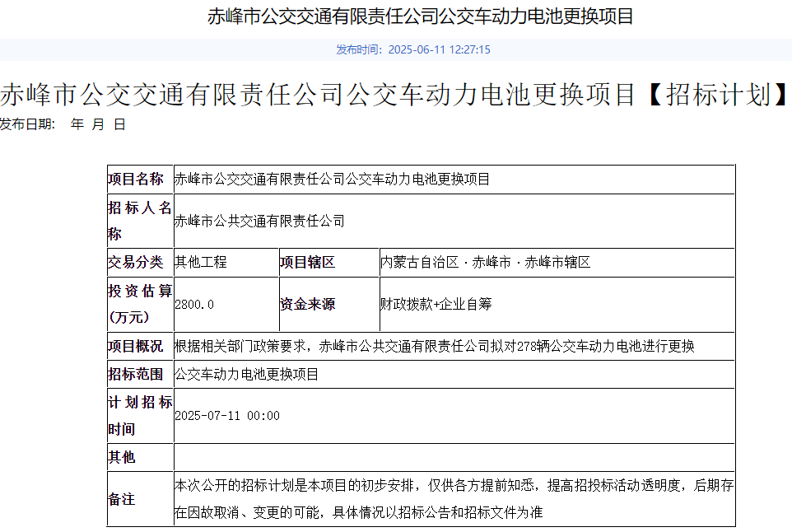Screen dimensions: 792x532
Task: Click the 其他 label cell
Action: pos(140,457)
